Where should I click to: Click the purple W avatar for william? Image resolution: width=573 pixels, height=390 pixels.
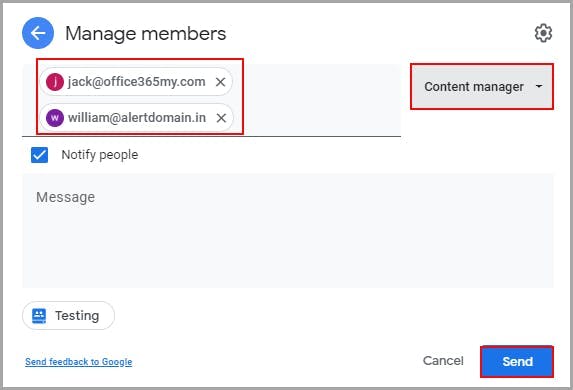click(x=55, y=118)
